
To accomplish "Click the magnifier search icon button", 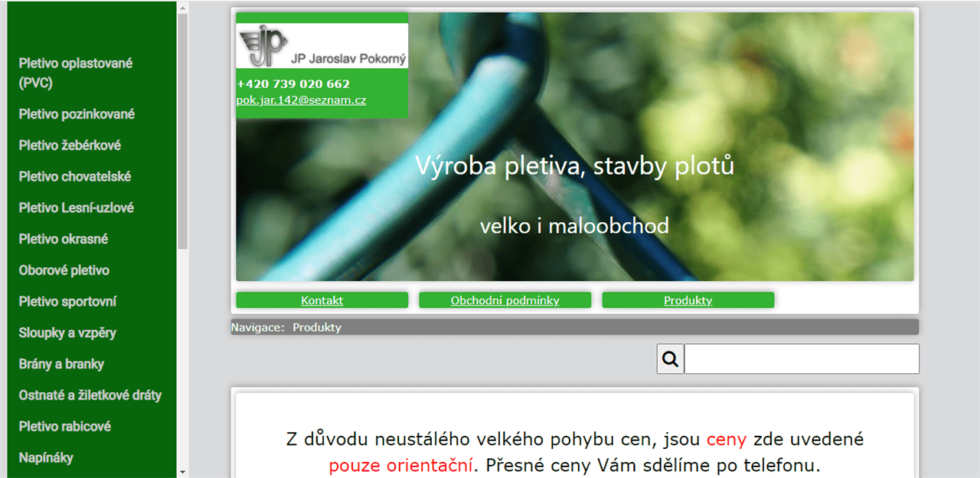I will point(671,358).
